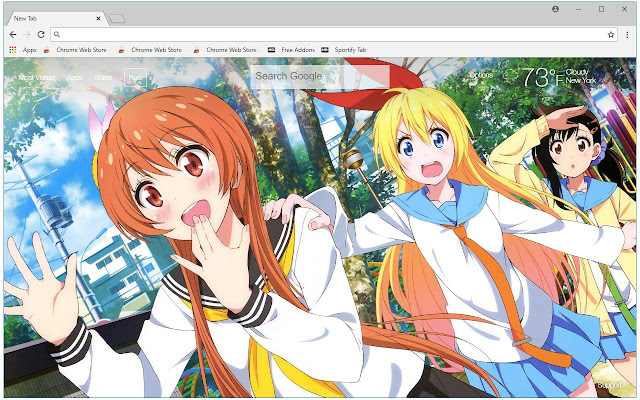Screen dimensions: 640x400
Task: Click the user profile icon in title bar
Action: [555, 9]
